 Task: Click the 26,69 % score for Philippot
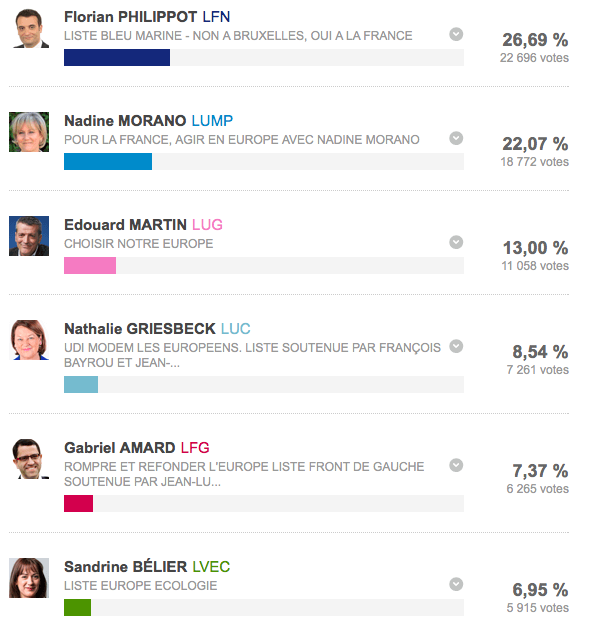tap(535, 40)
